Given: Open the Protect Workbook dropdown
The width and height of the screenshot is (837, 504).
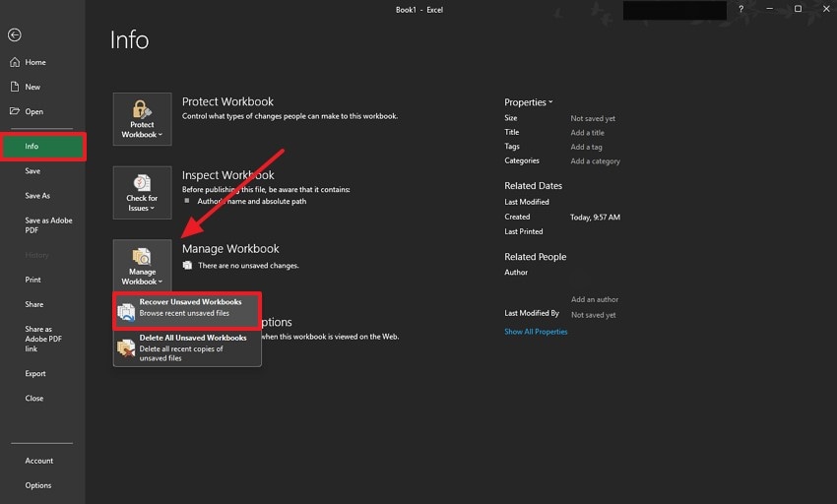Looking at the screenshot, I should click(x=142, y=119).
